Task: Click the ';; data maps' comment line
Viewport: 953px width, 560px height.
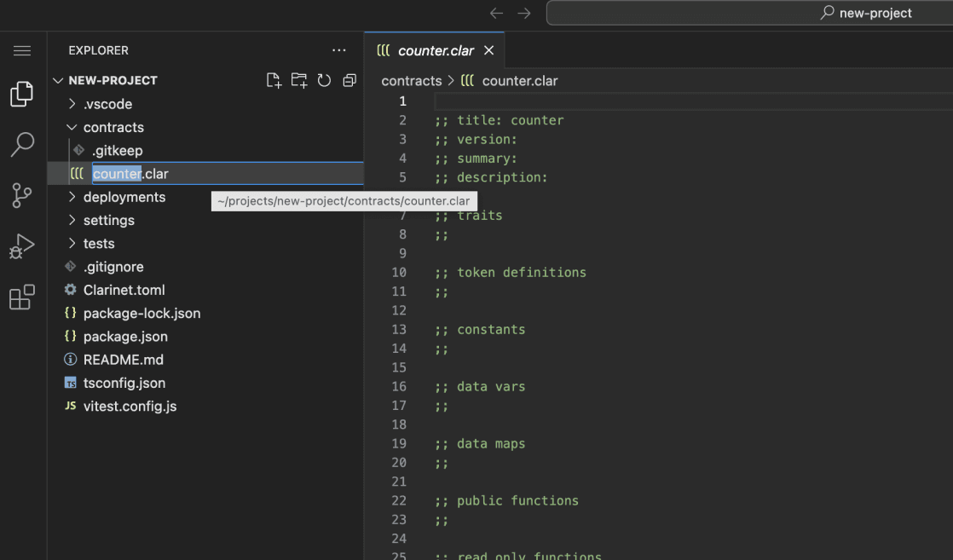Action: pyautogui.click(x=480, y=444)
